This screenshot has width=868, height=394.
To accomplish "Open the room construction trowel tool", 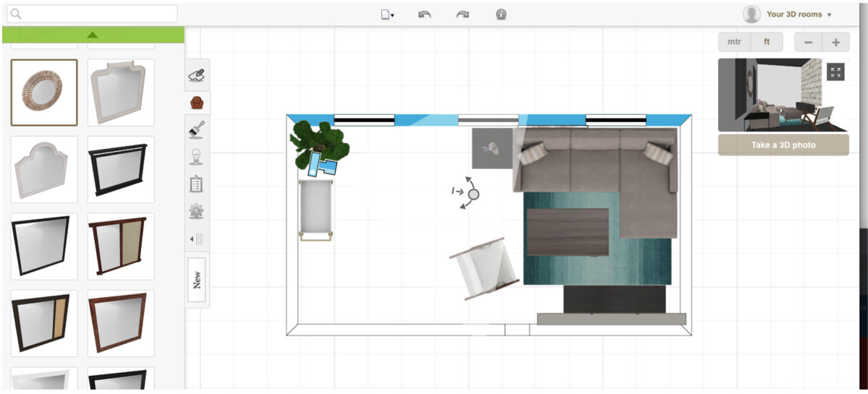I will [197, 74].
